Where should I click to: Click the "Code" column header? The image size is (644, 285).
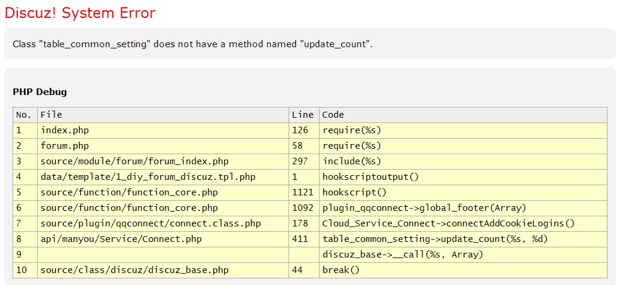point(333,115)
